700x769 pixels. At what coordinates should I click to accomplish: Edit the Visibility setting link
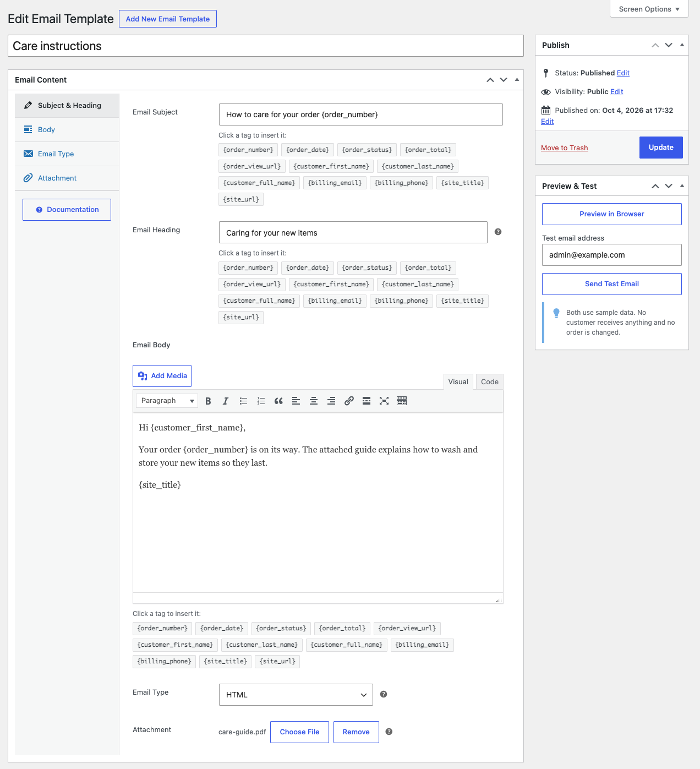pos(617,91)
